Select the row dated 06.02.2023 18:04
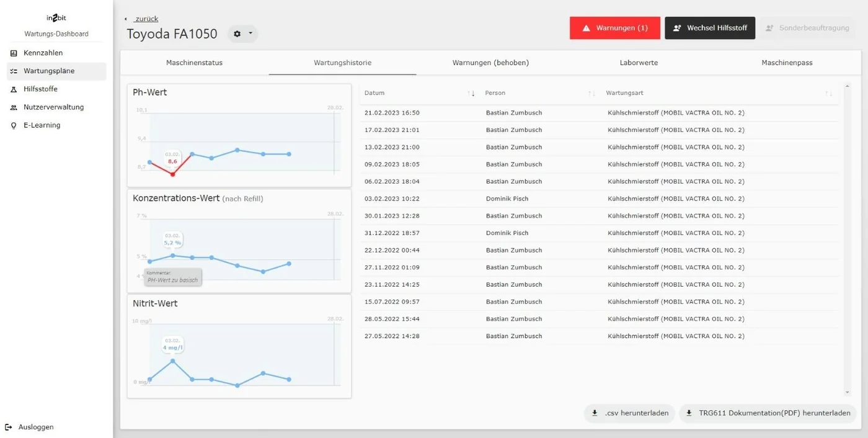The image size is (868, 438). [599, 182]
